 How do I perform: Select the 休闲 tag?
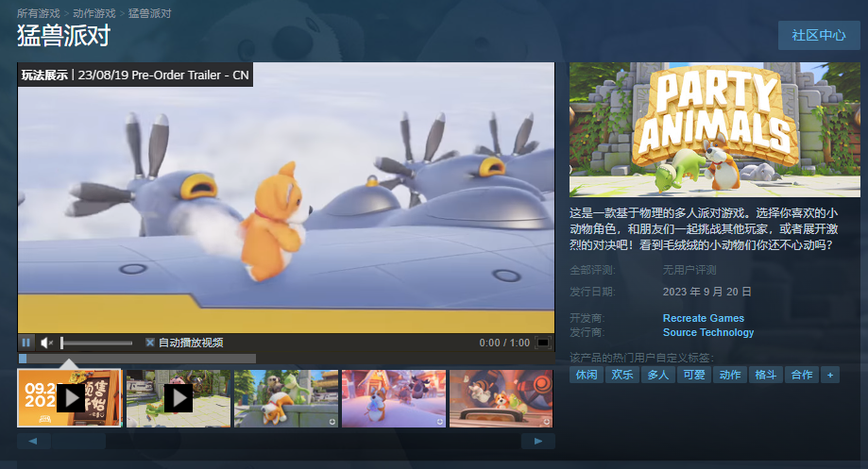(586, 375)
